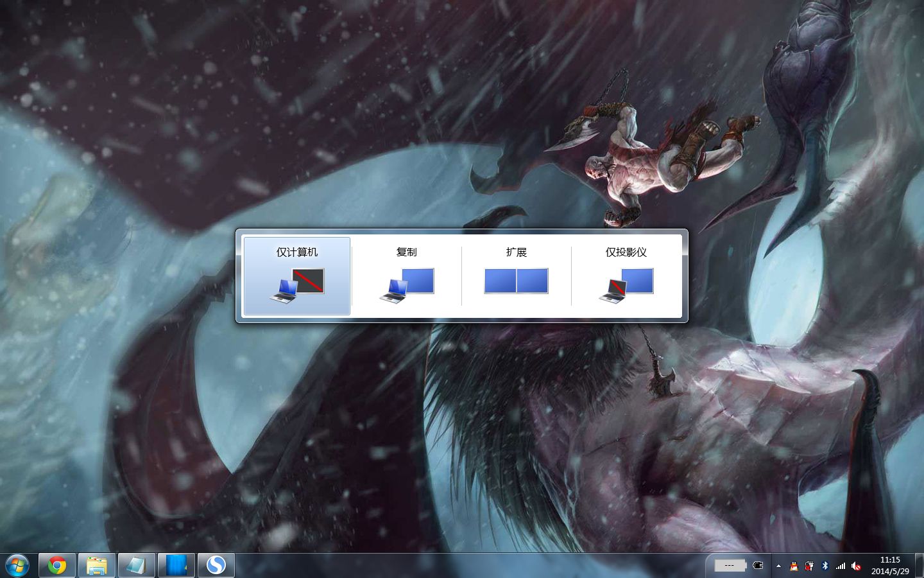Click the Show desktop strip

(920, 565)
